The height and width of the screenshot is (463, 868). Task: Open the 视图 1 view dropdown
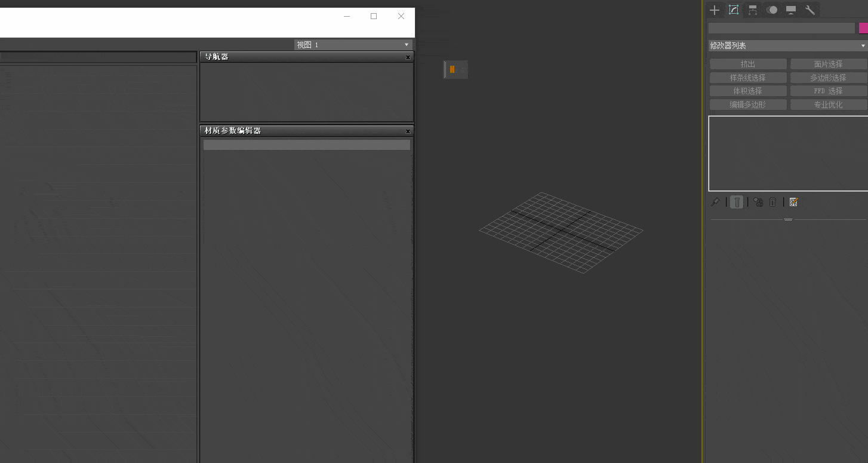tap(353, 45)
